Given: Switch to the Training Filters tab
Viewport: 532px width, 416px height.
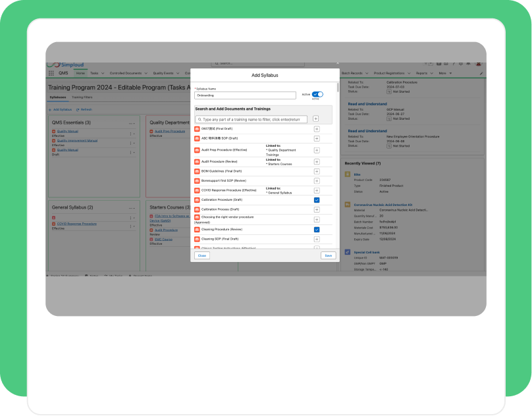Looking at the screenshot, I should [x=82, y=97].
